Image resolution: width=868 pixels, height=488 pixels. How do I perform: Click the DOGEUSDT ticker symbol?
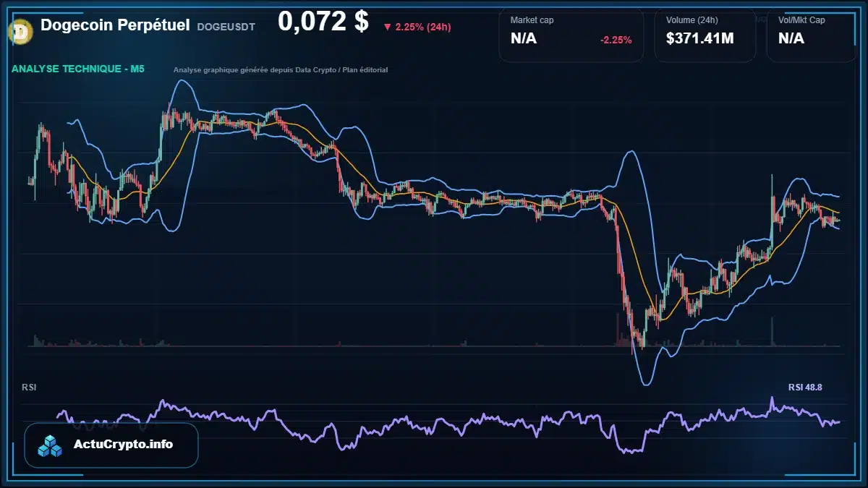(226, 27)
